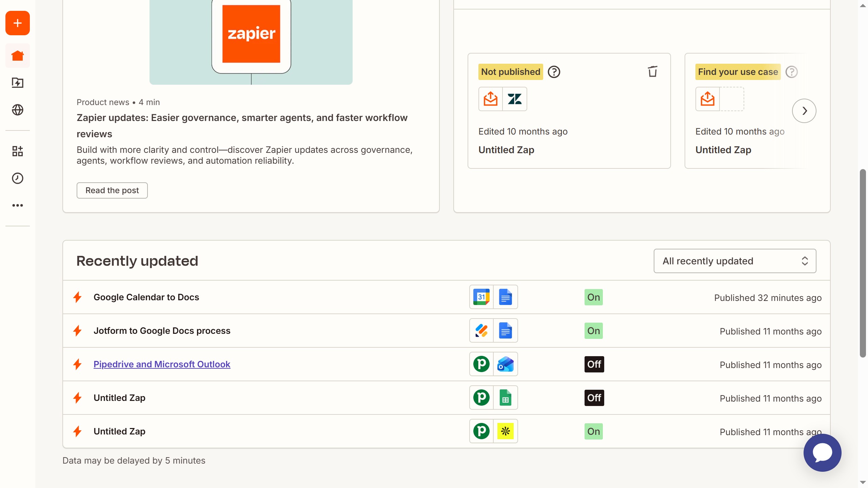The height and width of the screenshot is (488, 868).
Task: Toggle On status for Jotform to Google Docs process
Action: 594,331
